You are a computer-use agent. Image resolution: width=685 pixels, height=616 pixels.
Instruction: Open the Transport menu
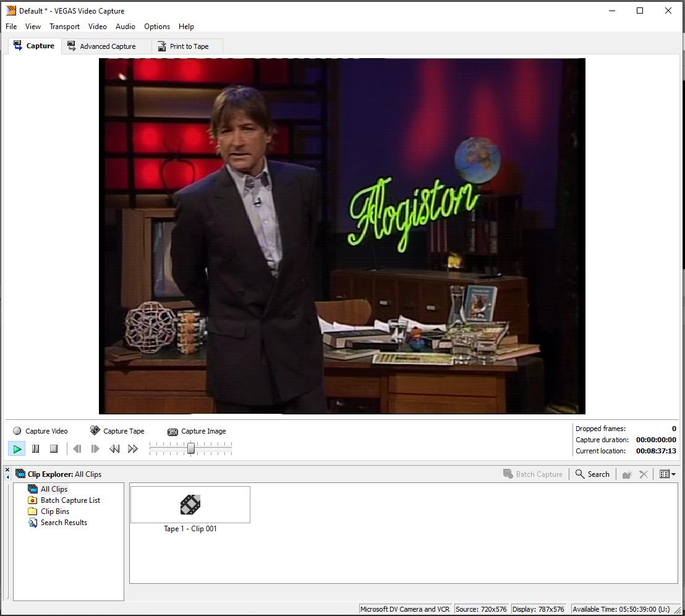64,27
